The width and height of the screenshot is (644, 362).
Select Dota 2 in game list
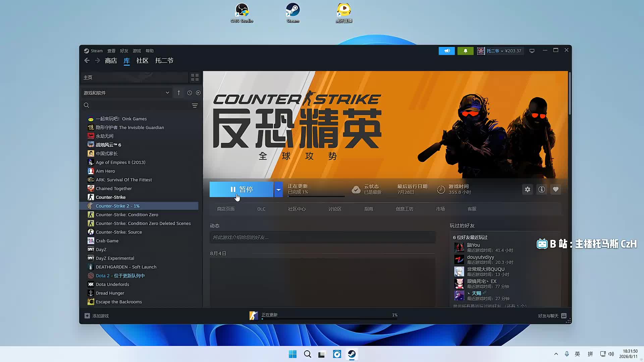139,276
